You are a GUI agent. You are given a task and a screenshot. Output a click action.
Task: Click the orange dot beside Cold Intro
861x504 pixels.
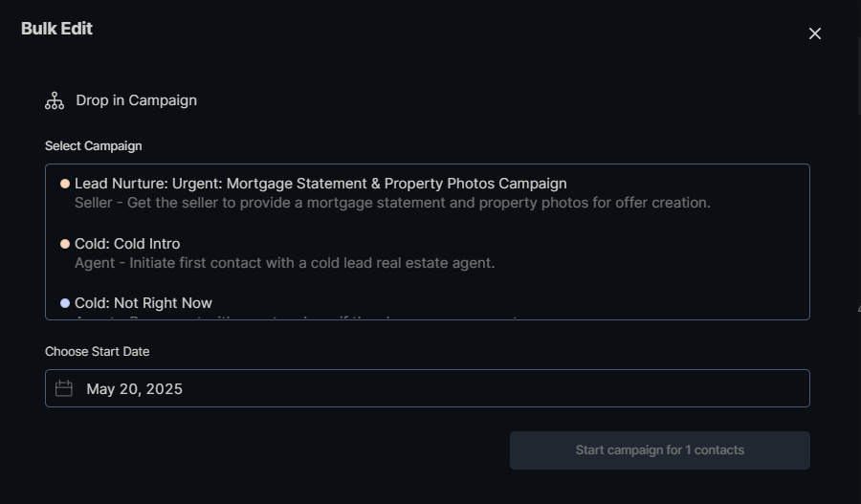tap(65, 244)
